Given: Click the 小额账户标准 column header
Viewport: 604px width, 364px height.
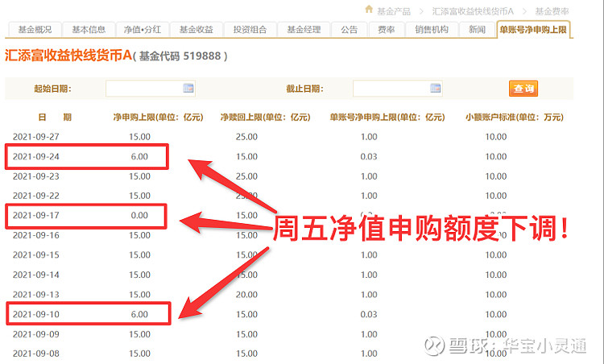Looking at the screenshot, I should coord(515,117).
